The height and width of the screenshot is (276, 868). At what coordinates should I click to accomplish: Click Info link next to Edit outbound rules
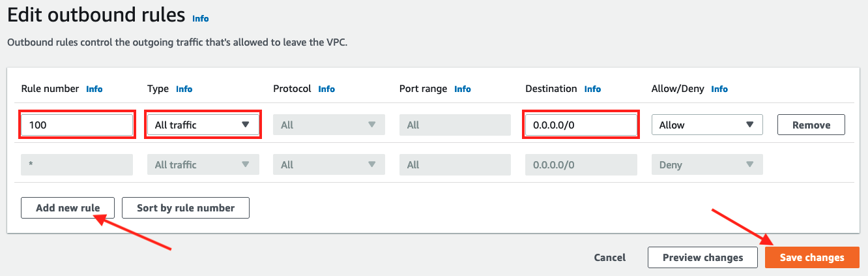click(x=201, y=18)
